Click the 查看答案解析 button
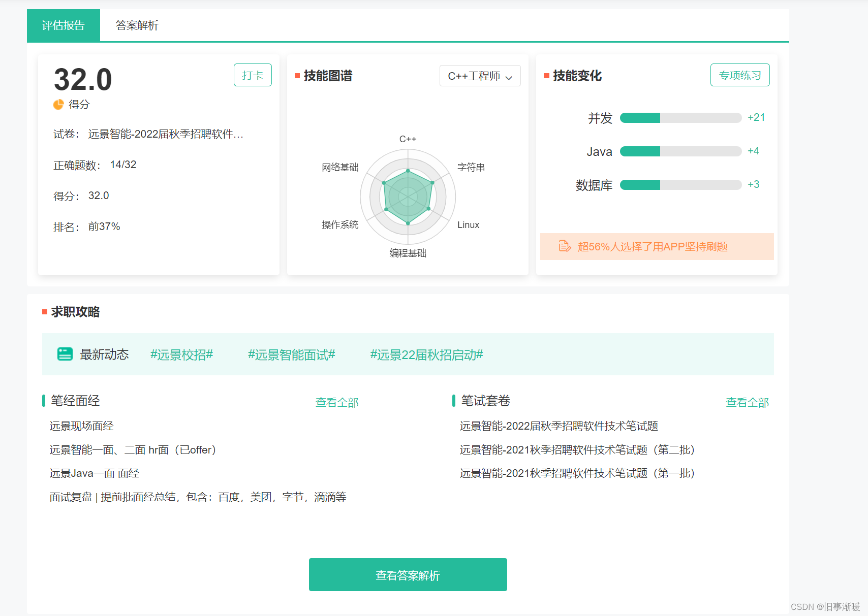The height and width of the screenshot is (616, 868). pyautogui.click(x=408, y=574)
